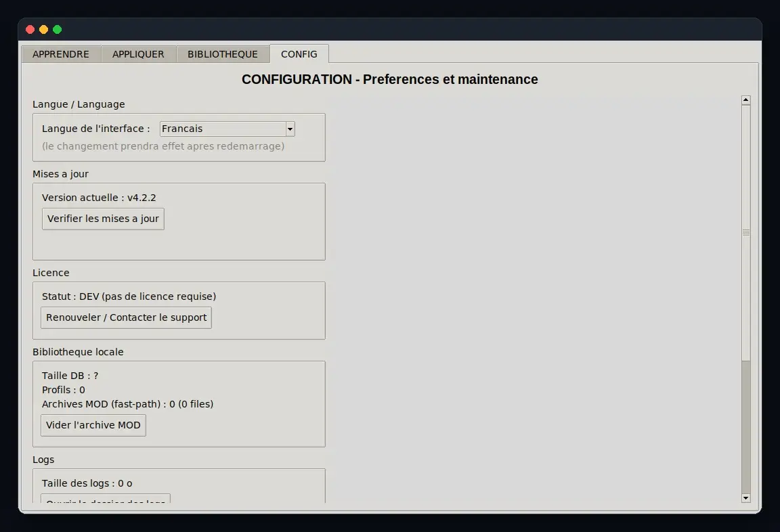Viewport: 780px width, 532px height.
Task: Click Vider l'archive MOD button
Action: tap(93, 425)
